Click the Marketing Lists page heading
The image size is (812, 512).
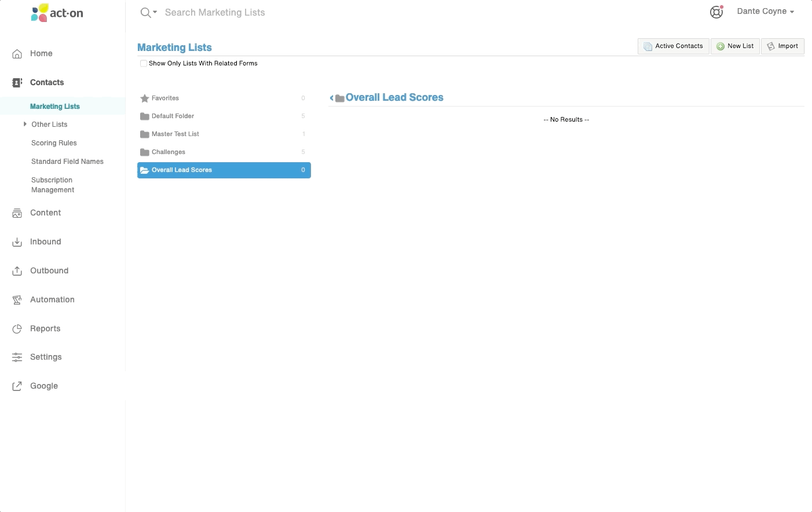click(174, 47)
